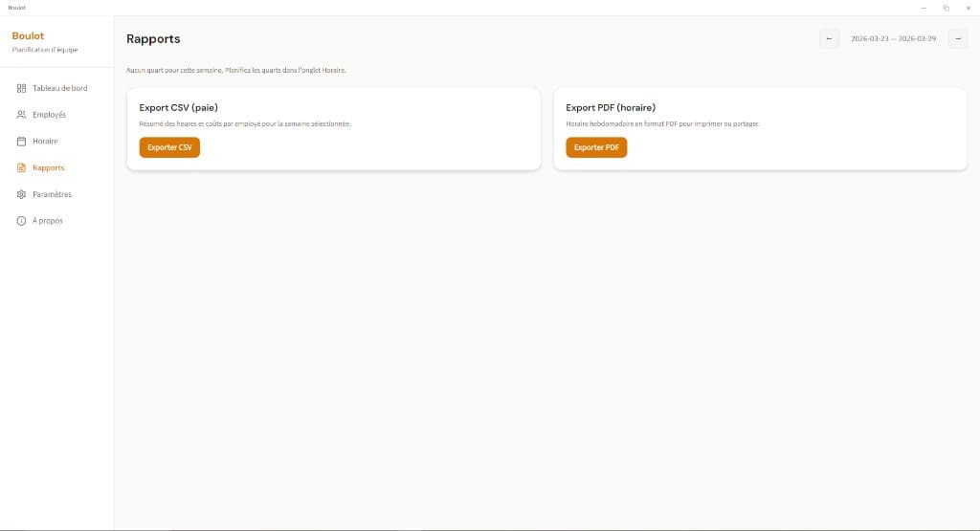Viewport: 980px width, 531px height.
Task: Go to previous week with left arrow
Action: [829, 39]
